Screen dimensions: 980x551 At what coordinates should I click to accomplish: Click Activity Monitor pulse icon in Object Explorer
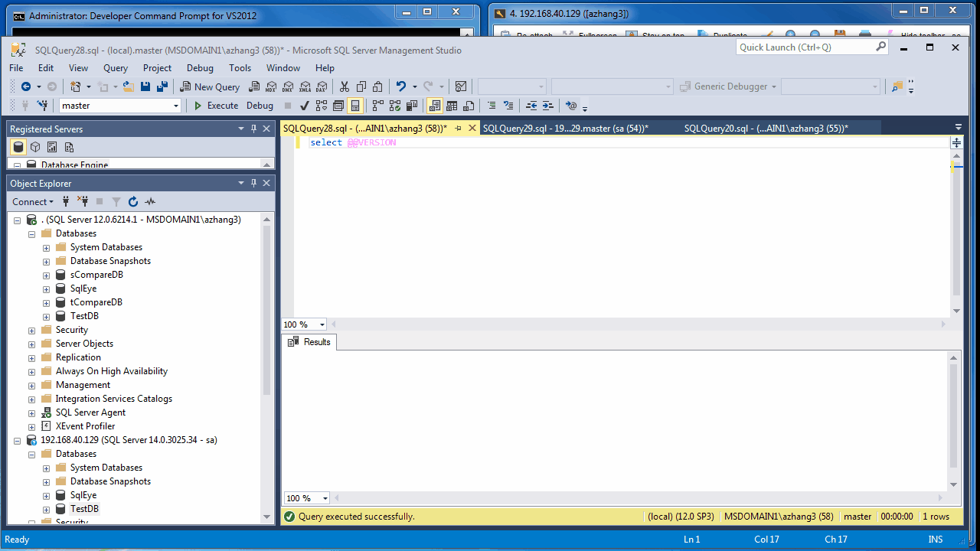tap(150, 202)
